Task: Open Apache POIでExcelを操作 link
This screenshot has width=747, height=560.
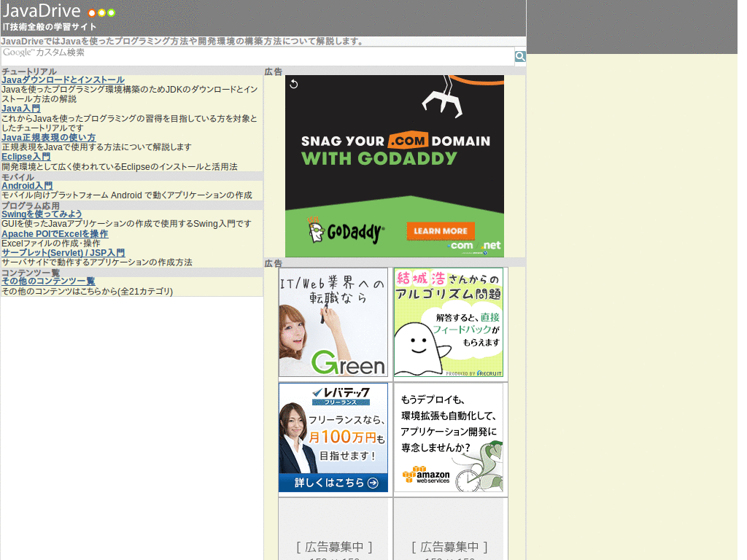Action: tap(55, 234)
